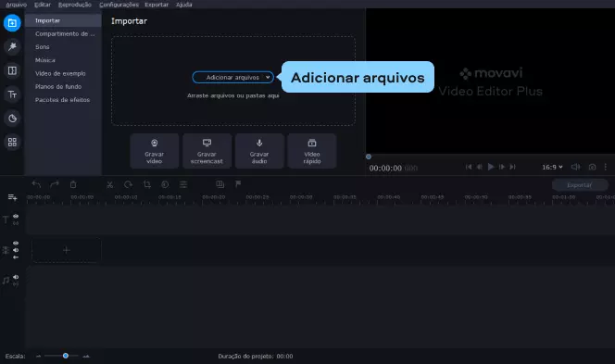Expand the Adicionar arquivos dropdown arrow
This screenshot has height=364, width=615.
[268, 77]
